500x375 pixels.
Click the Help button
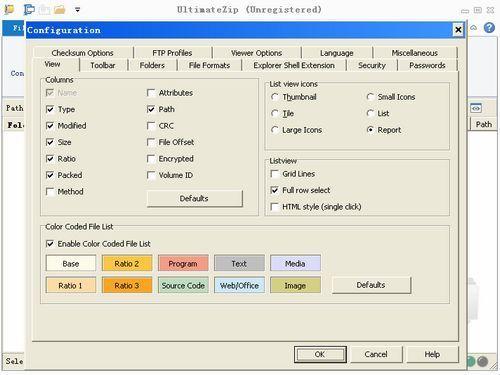click(x=432, y=354)
